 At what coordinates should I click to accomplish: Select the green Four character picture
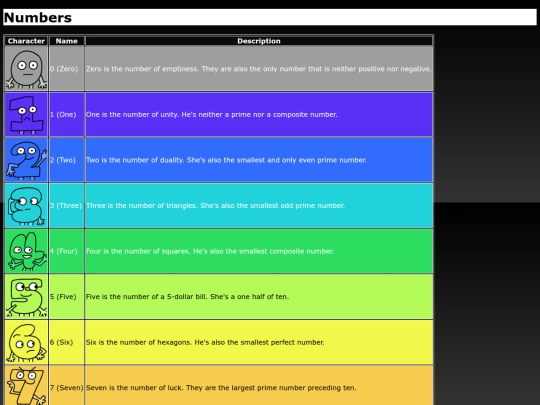26,251
